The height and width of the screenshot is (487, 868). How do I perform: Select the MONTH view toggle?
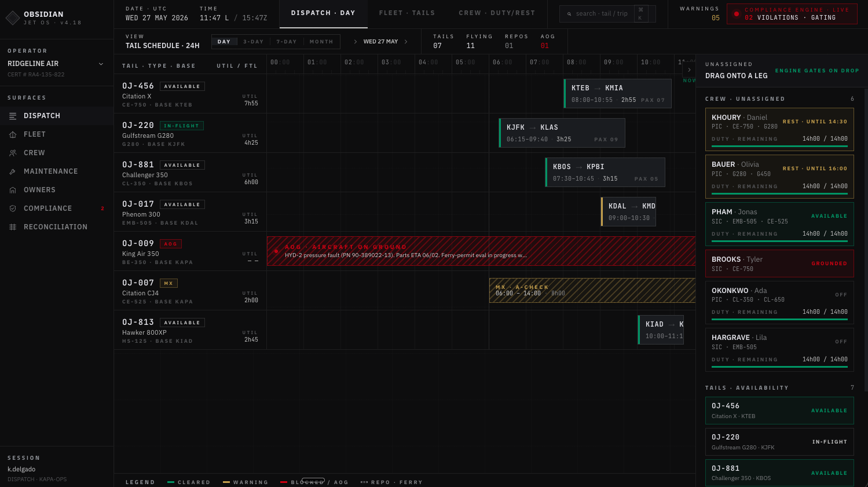click(x=321, y=42)
